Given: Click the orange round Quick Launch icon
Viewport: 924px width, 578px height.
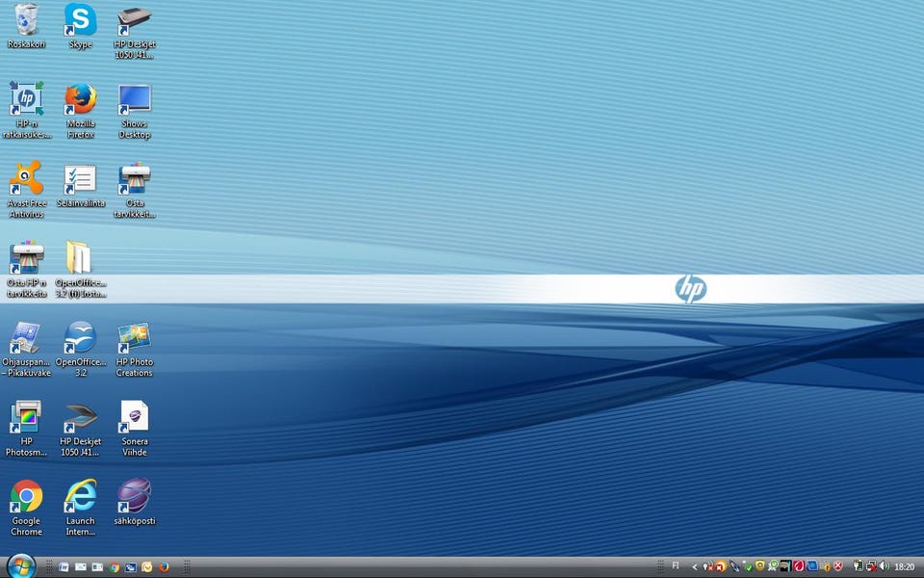Looking at the screenshot, I should (x=146, y=567).
